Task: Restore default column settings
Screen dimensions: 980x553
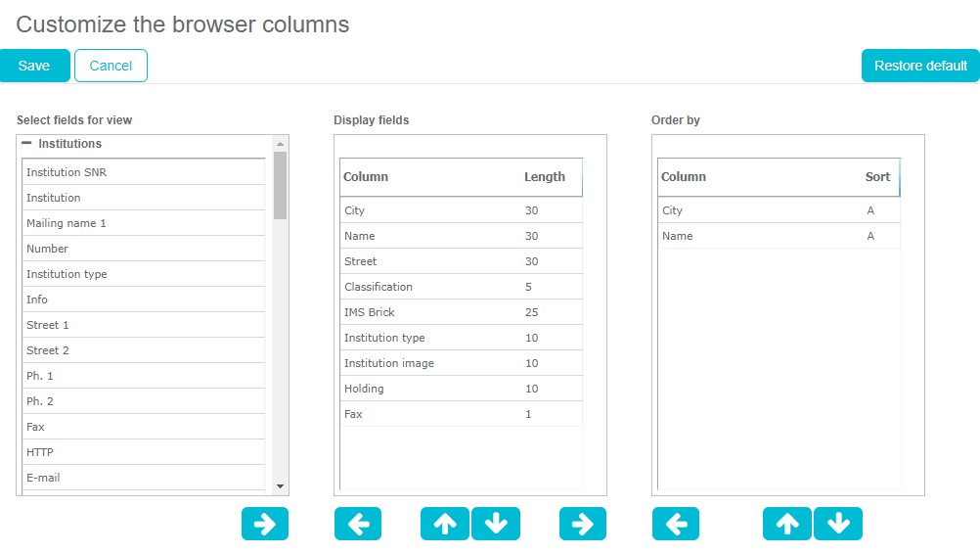Action: [x=920, y=66]
